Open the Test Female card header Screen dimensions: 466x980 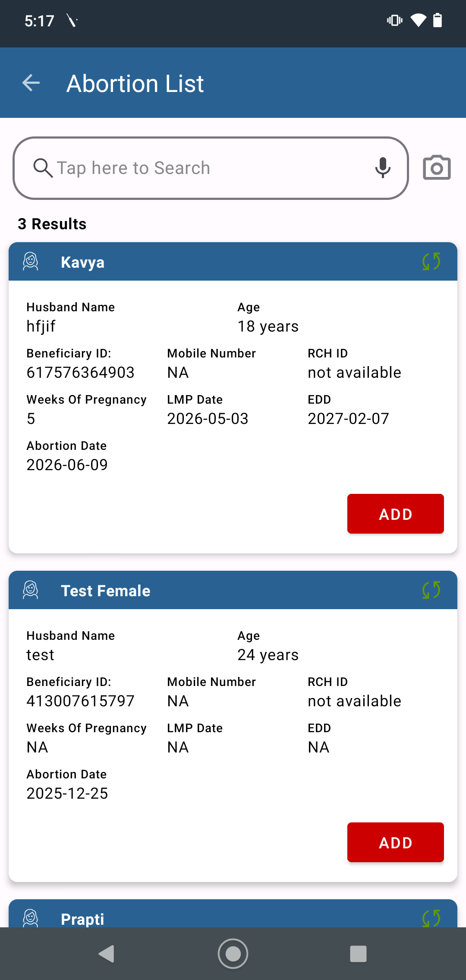pos(233,590)
